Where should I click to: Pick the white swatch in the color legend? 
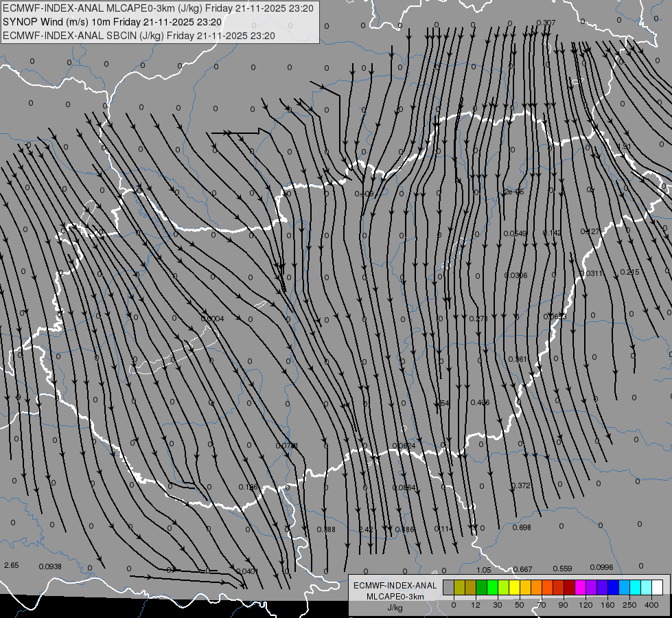(x=657, y=588)
